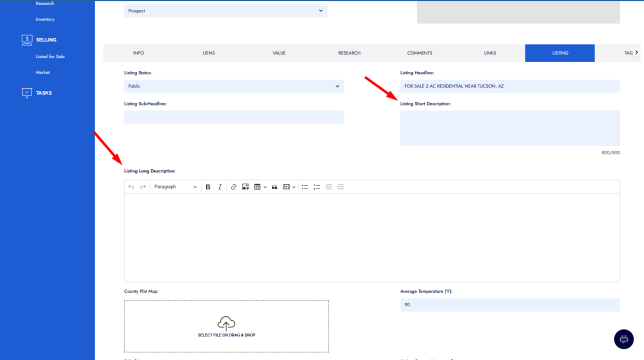The width and height of the screenshot is (644, 360).
Task: Toggle italic formatting in long description
Action: point(220,187)
